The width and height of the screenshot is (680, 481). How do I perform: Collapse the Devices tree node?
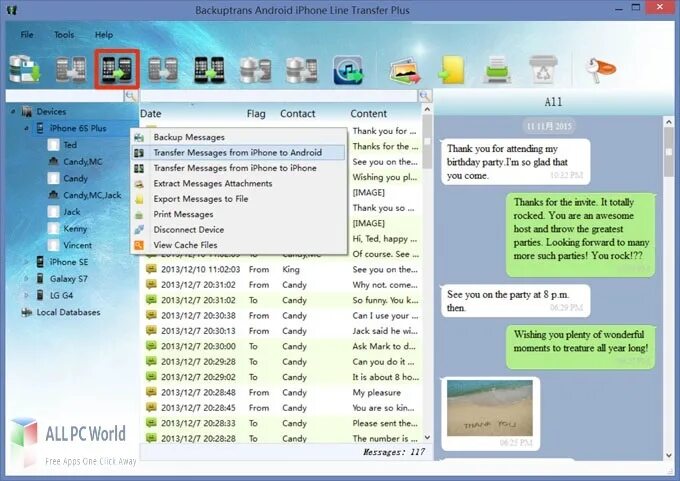click(x=13, y=112)
